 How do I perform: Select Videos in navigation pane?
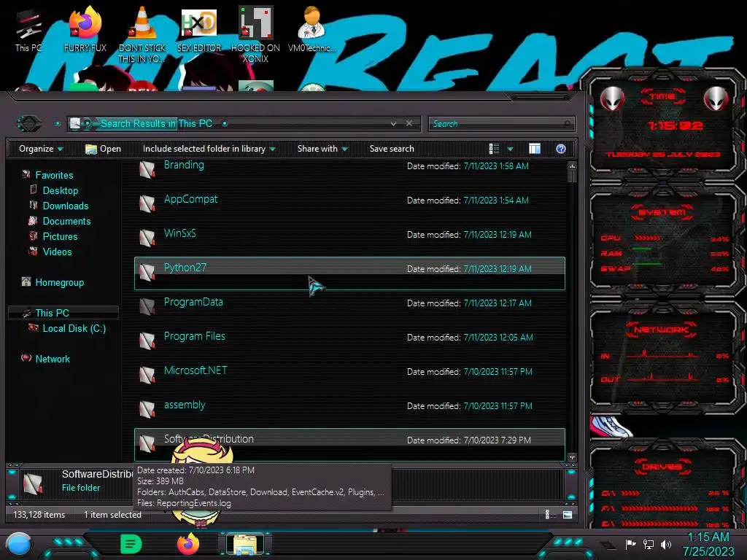point(57,252)
